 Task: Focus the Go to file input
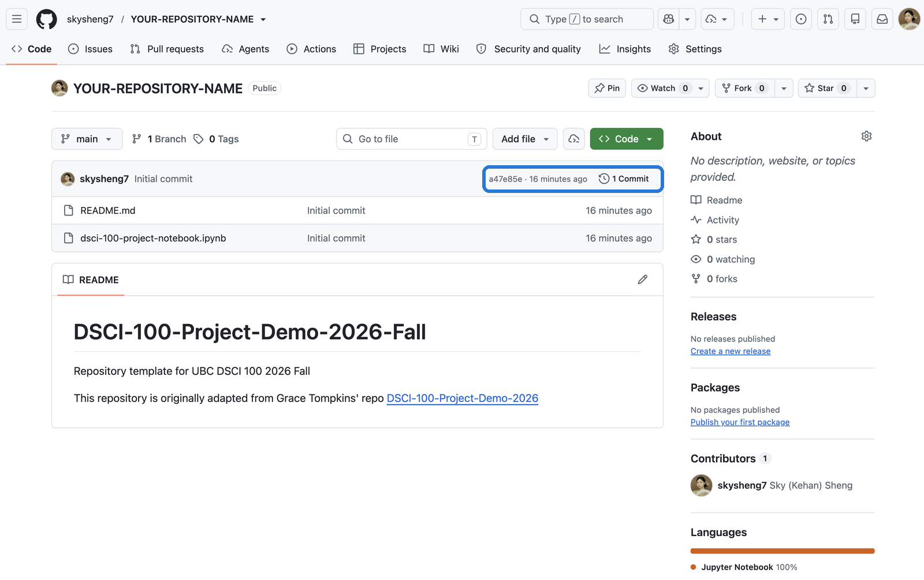[x=412, y=139]
